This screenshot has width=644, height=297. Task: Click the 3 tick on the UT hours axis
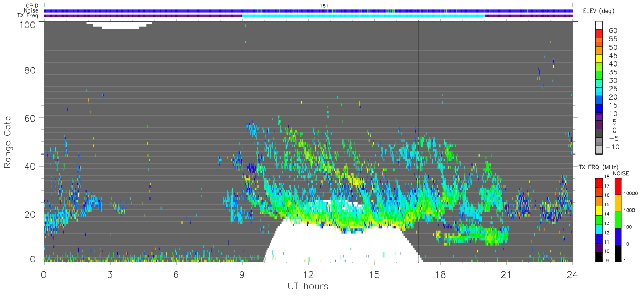pos(110,274)
